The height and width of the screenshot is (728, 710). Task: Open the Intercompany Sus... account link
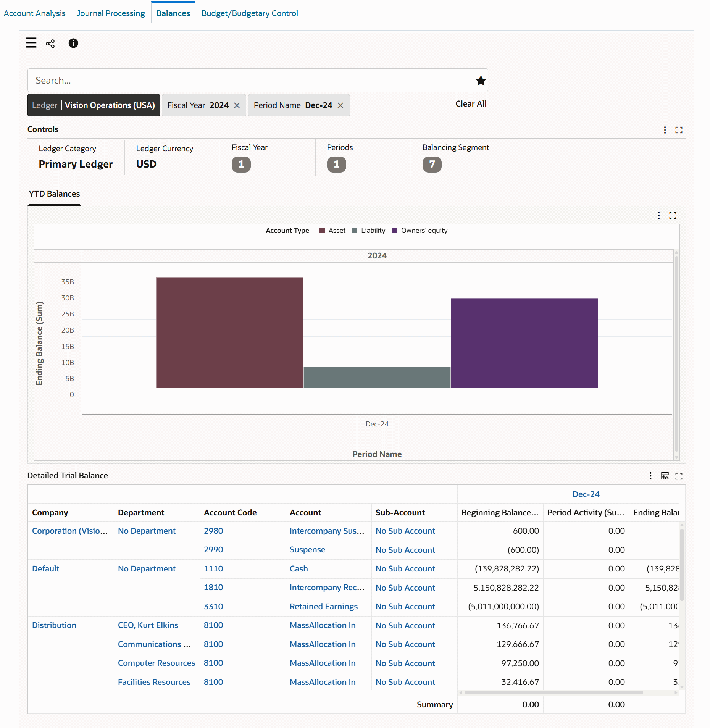click(327, 531)
